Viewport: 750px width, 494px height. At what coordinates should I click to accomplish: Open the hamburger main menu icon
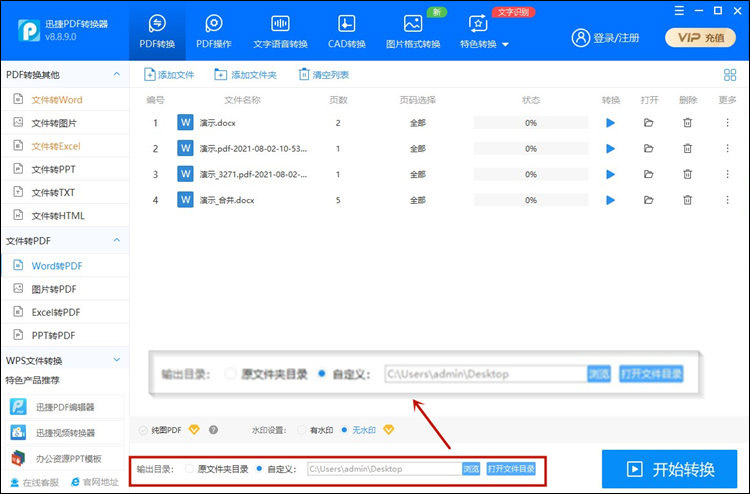click(x=679, y=11)
